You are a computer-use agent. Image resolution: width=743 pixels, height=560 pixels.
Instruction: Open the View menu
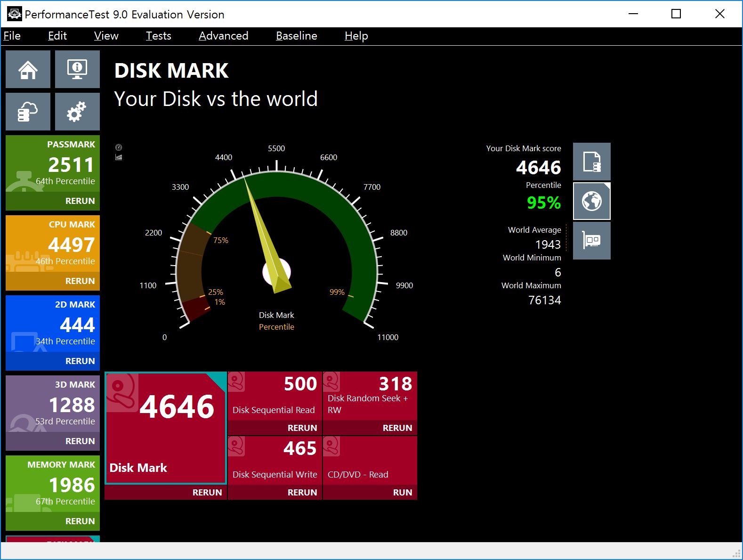[x=106, y=36]
